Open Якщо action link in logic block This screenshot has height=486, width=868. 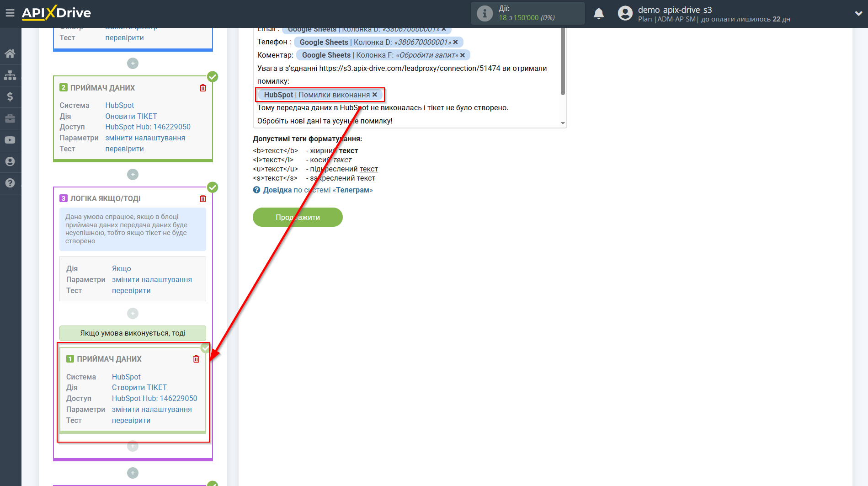122,268
